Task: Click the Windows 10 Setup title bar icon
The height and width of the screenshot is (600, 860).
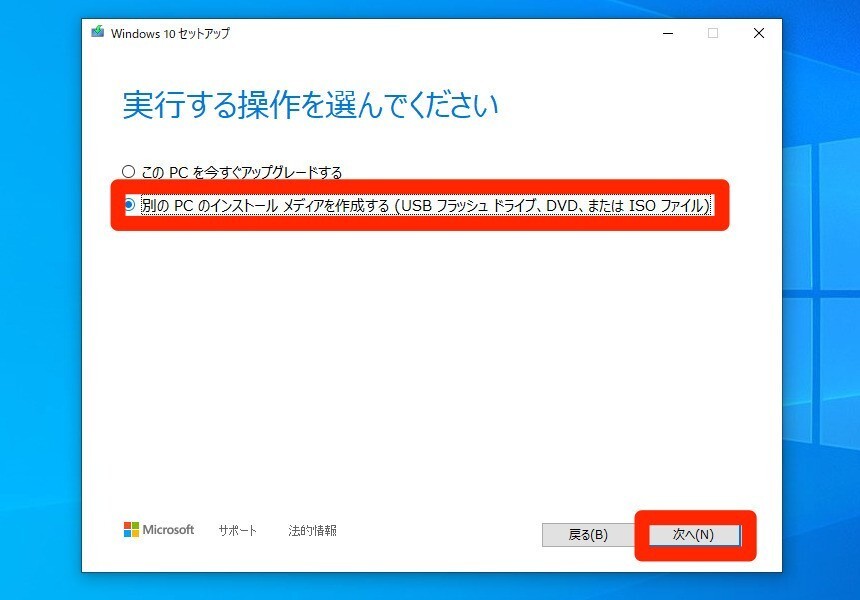Action: tap(98, 32)
